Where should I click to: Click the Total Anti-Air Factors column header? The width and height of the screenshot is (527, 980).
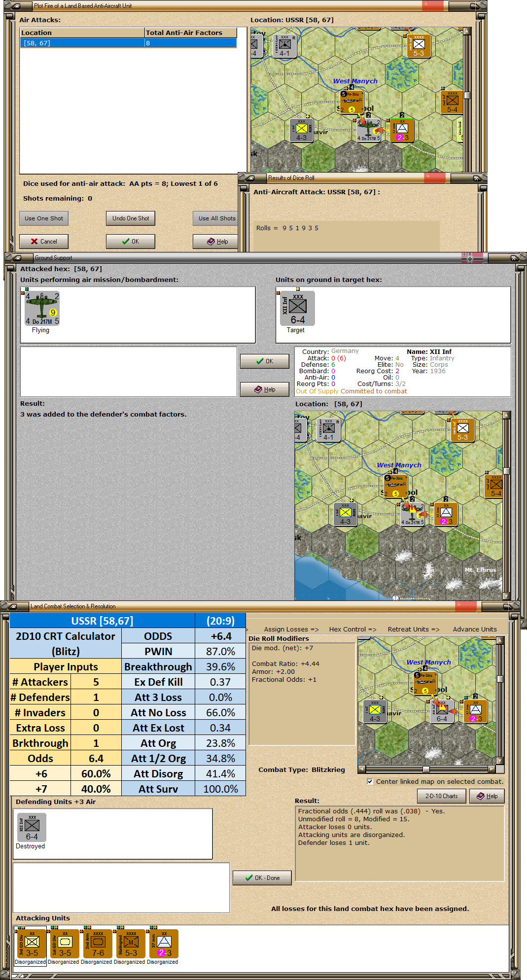pos(191,33)
